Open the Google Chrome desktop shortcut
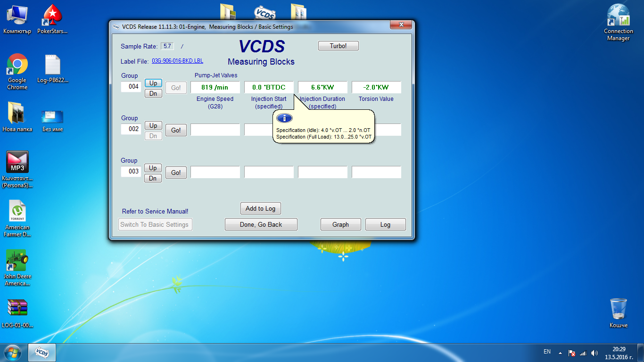644x362 pixels. click(x=17, y=65)
